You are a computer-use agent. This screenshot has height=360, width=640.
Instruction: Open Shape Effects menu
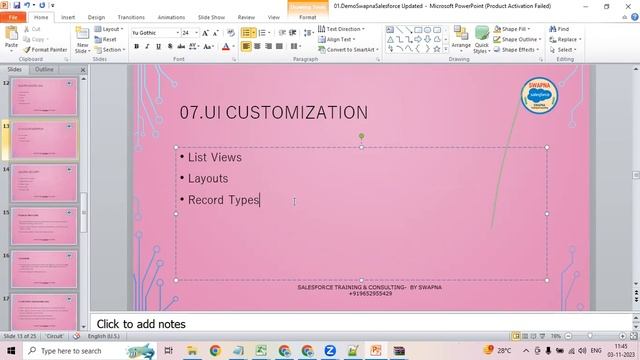point(517,49)
